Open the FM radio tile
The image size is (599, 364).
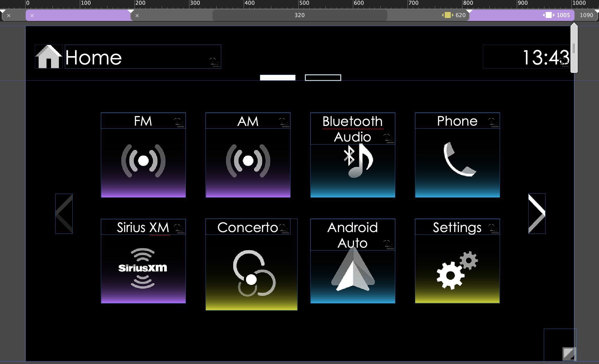click(143, 161)
